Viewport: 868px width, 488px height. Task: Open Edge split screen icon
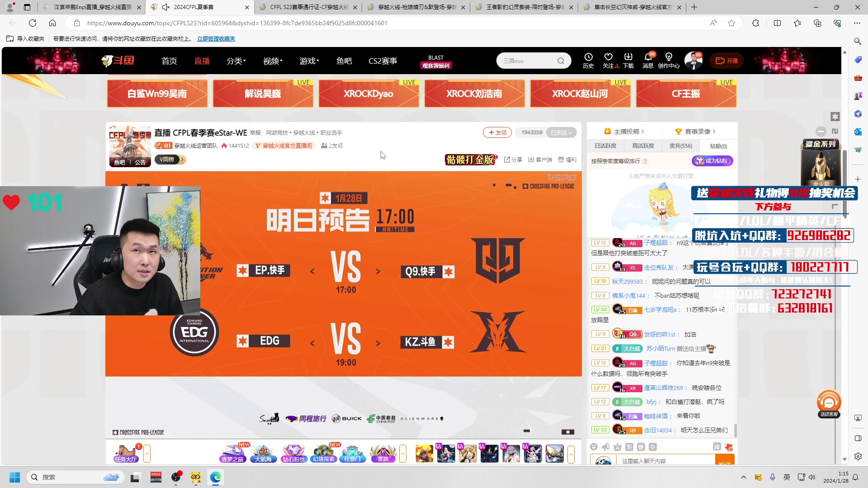(777, 23)
